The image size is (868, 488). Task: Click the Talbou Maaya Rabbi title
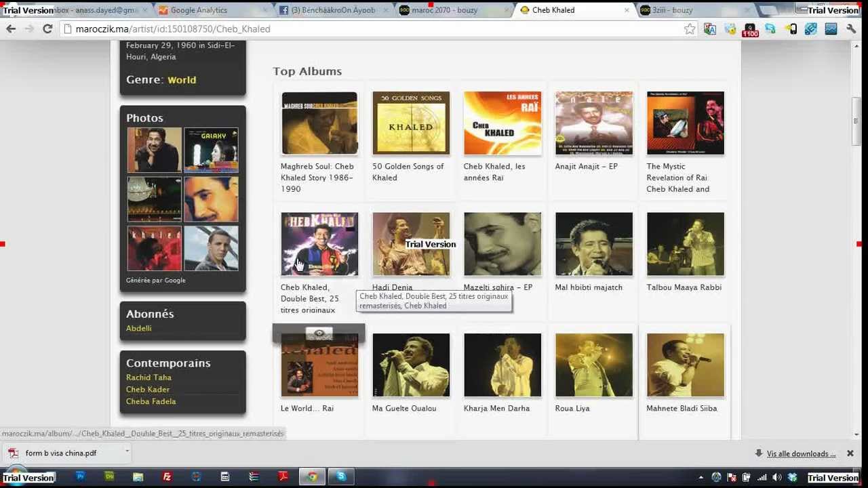coord(684,287)
